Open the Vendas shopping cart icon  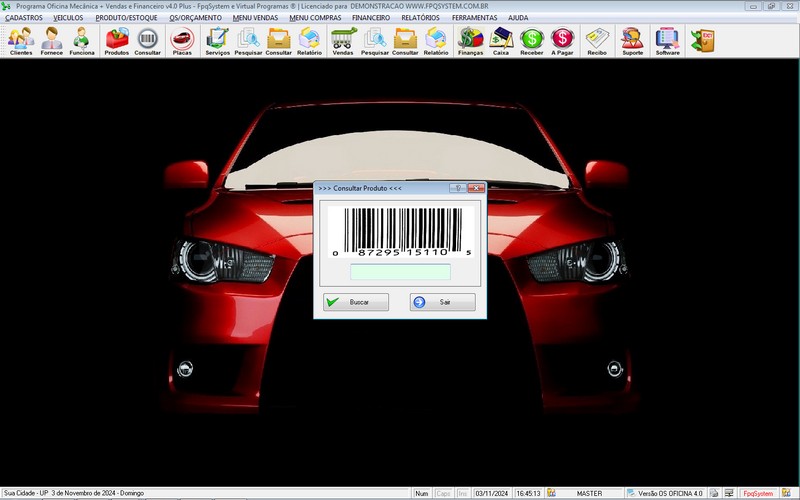(343, 40)
